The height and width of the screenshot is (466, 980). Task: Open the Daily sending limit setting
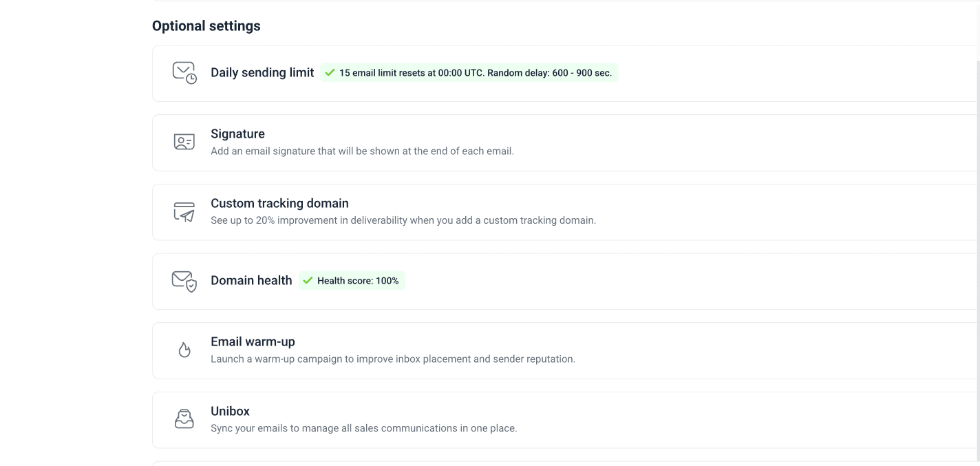262,73
